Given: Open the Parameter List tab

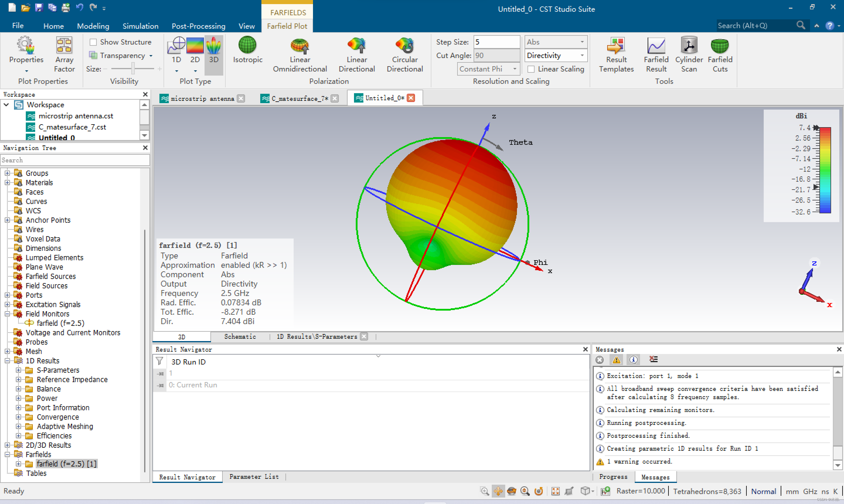Looking at the screenshot, I should pos(254,476).
